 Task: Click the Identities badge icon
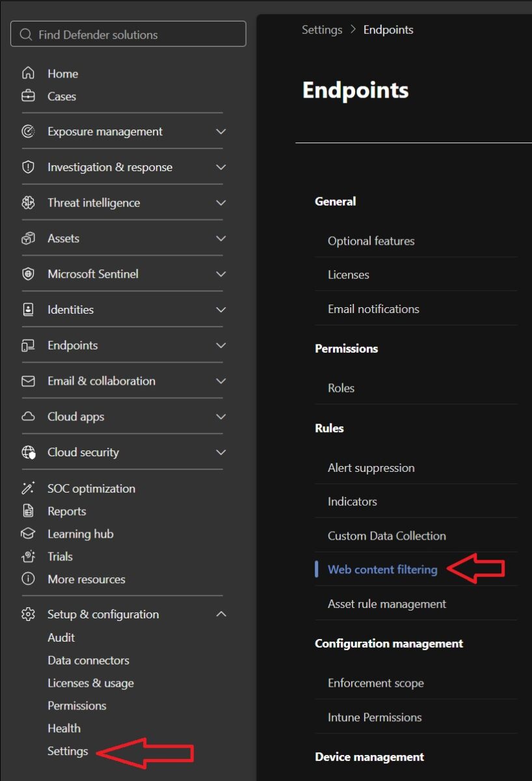point(28,310)
